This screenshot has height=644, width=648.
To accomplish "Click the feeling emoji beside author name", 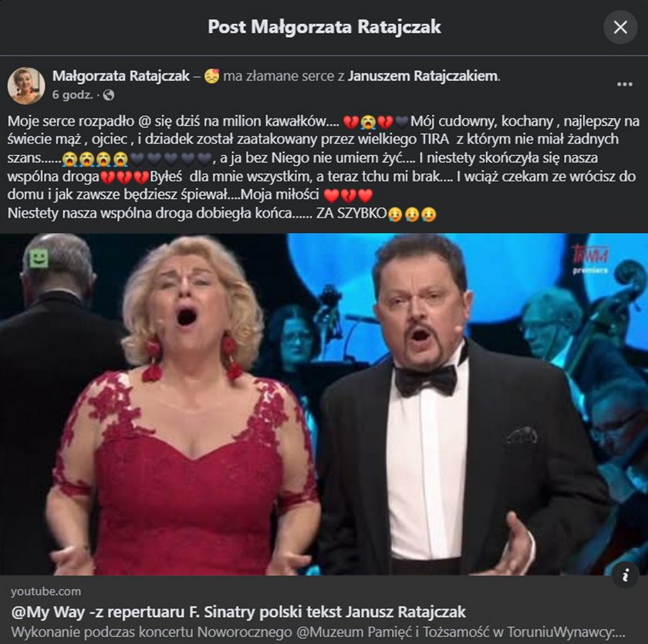I will (x=211, y=76).
